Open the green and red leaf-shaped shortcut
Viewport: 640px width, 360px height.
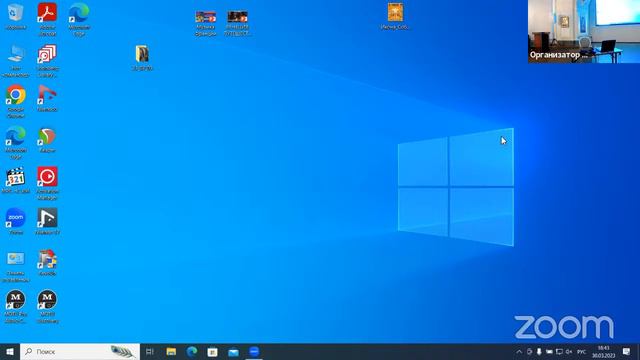[x=47, y=136]
